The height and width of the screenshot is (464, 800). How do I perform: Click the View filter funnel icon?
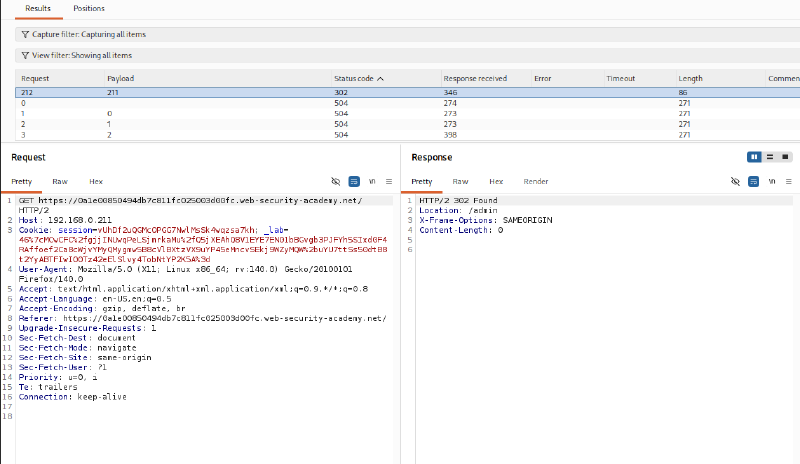(x=25, y=55)
